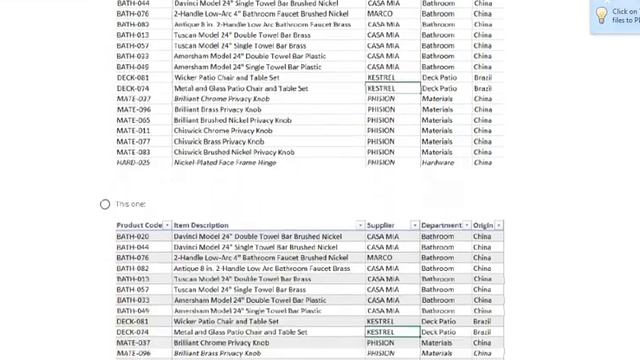The image size is (640, 360).
Task: Click Brazil origin in DECK-081 upper row
Action: coord(483,78)
